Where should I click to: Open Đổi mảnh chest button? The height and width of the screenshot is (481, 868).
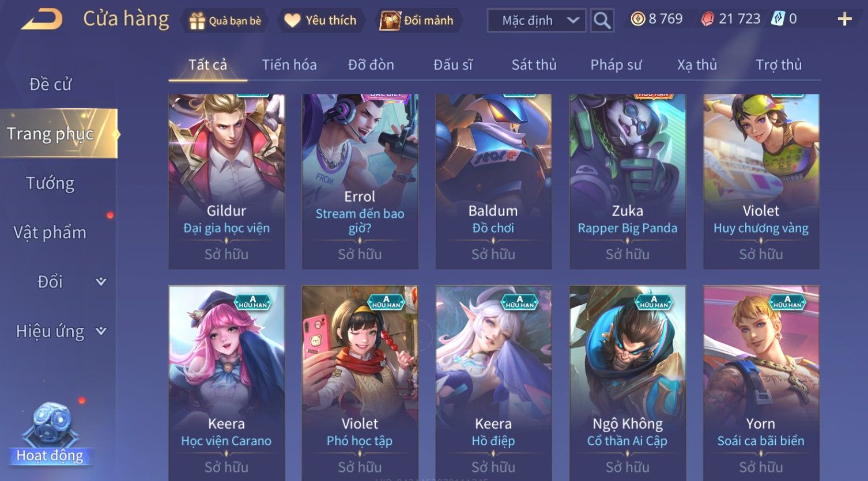(417, 21)
